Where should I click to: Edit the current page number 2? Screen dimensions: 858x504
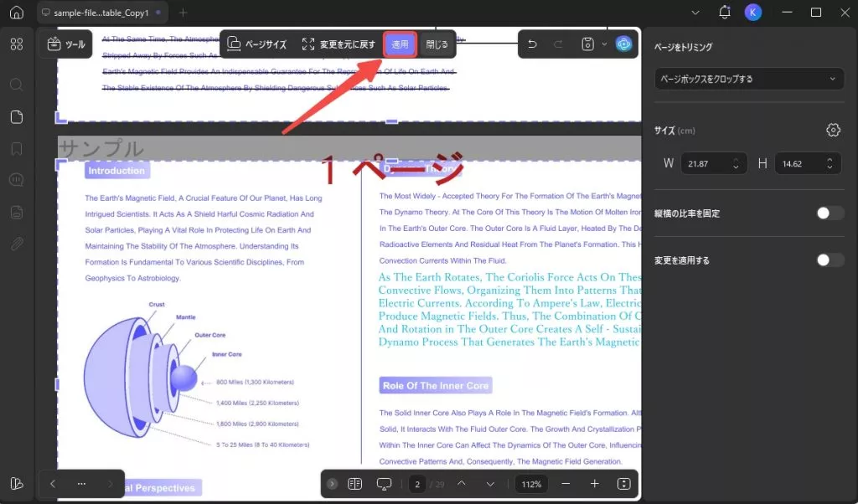417,484
